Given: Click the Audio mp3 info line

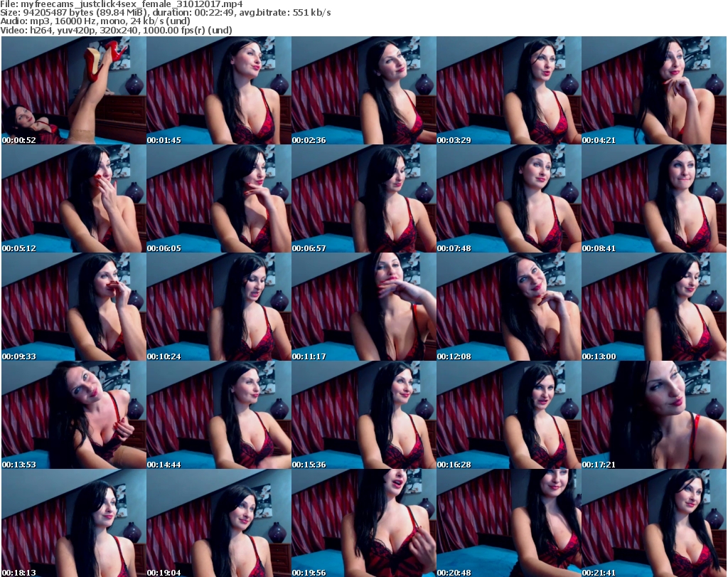Looking at the screenshot, I should (x=95, y=21).
